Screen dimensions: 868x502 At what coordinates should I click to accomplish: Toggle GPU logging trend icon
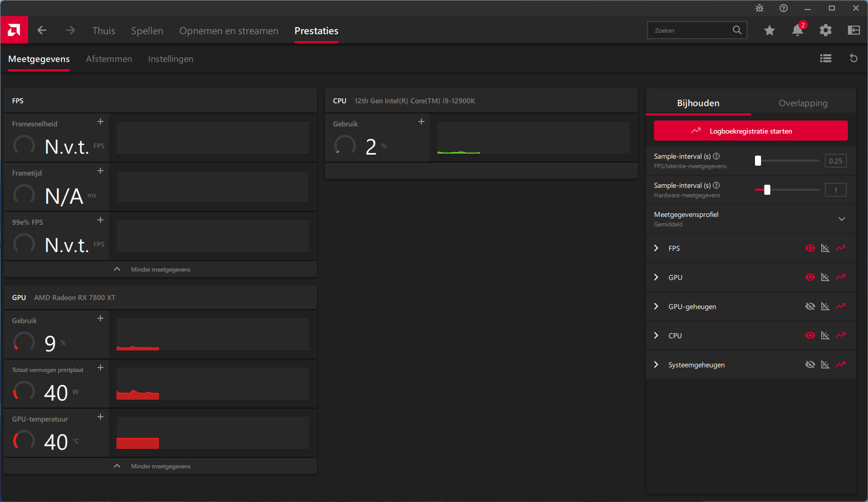click(x=841, y=277)
